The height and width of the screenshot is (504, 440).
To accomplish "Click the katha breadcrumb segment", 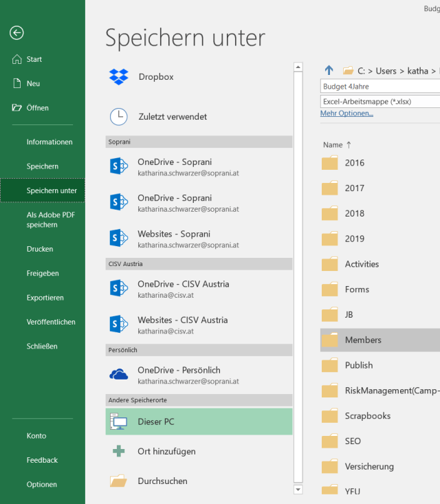I will coord(417,71).
